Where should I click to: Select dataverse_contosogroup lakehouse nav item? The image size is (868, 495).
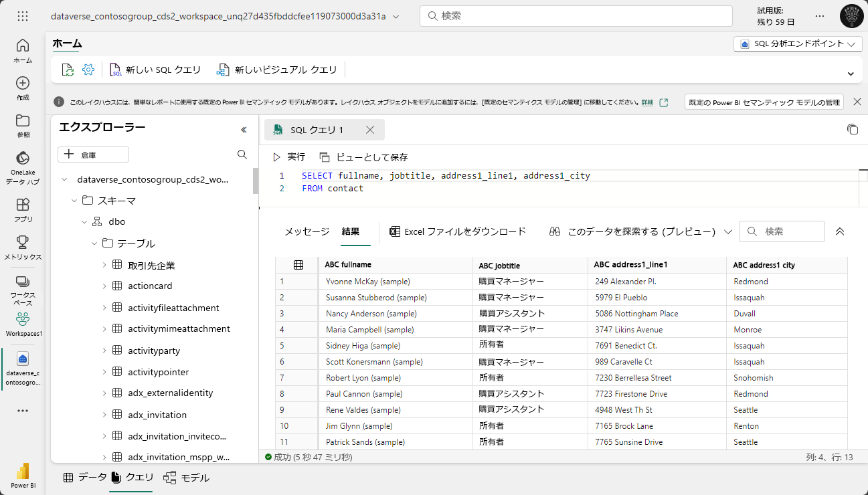(x=23, y=369)
